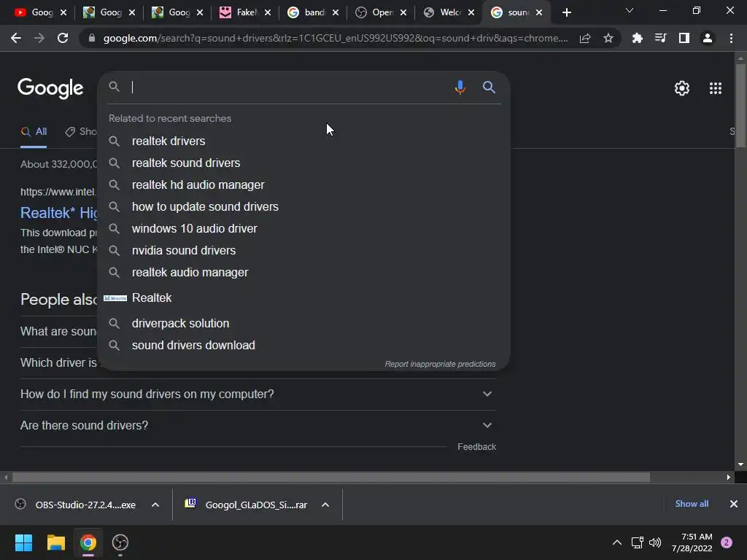Choose 'realtek hd audio manager' suggestion
Image resolution: width=747 pixels, height=560 pixels.
click(x=303, y=184)
